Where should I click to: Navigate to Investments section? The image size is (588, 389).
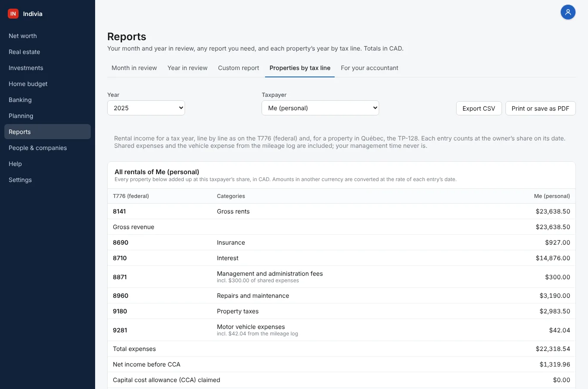coord(48,68)
